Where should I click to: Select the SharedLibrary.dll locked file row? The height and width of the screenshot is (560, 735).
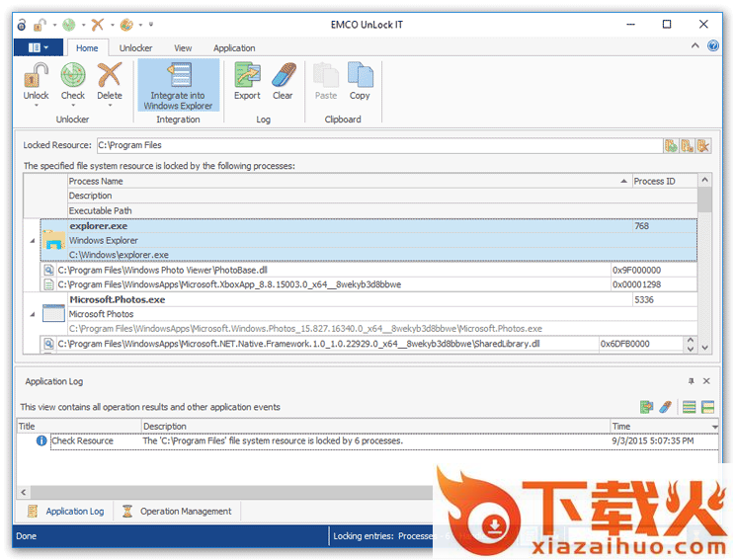point(361,344)
